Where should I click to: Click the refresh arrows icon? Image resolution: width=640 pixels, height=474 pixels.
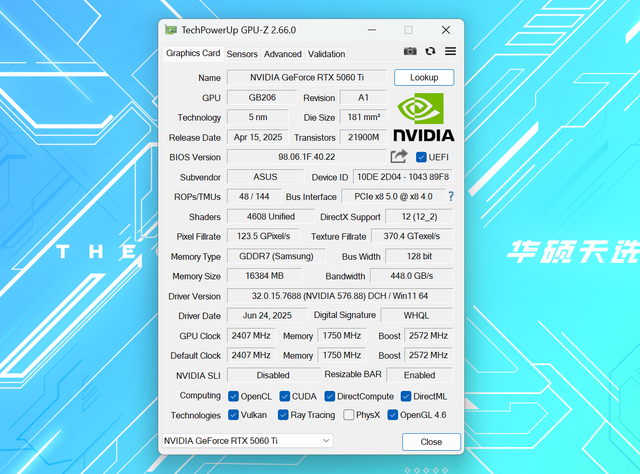[x=430, y=51]
